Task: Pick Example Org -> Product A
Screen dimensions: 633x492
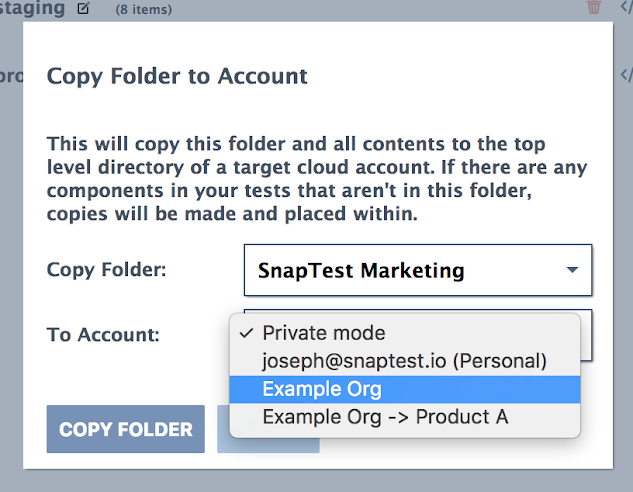Action: tap(405, 417)
